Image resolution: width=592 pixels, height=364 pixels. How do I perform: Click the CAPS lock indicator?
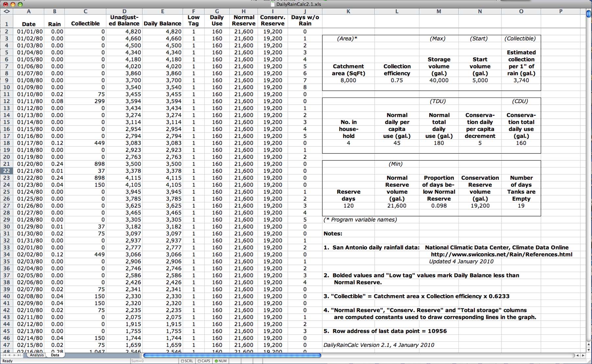(x=204, y=361)
